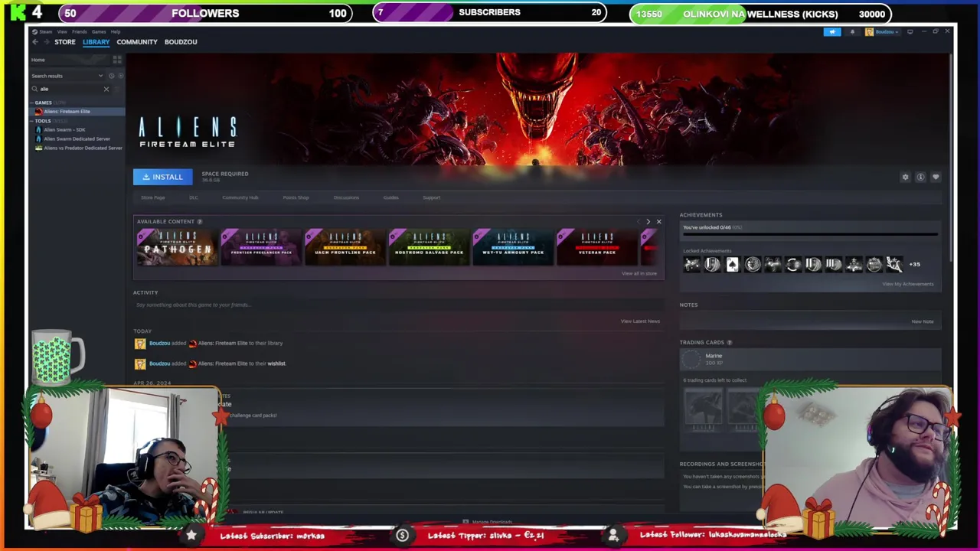The height and width of the screenshot is (551, 980).
Task: Open notifications bell icon
Action: (852, 32)
